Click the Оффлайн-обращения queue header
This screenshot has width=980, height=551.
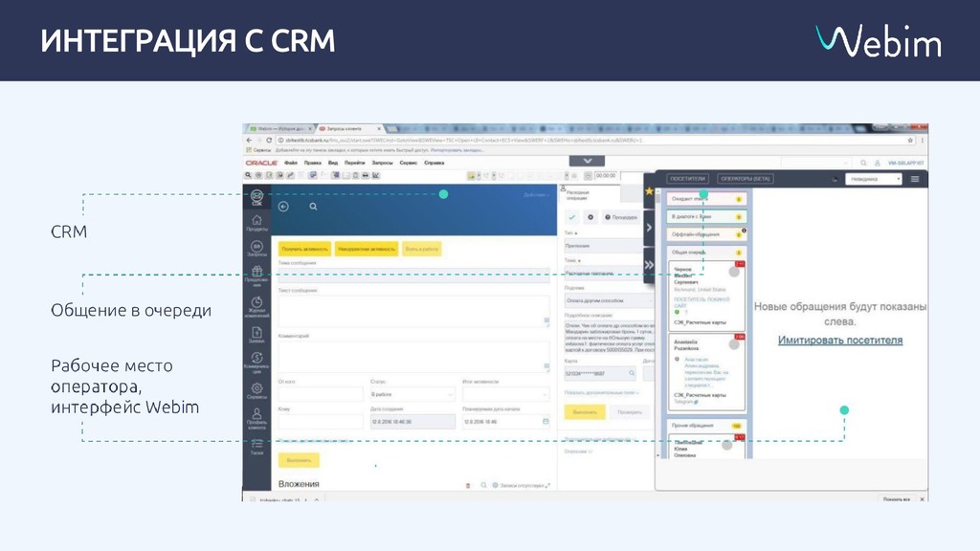click(x=707, y=234)
